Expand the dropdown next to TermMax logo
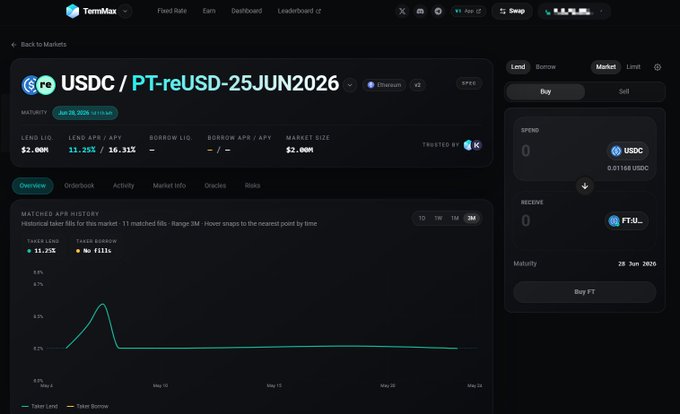The width and height of the screenshot is (680, 414). click(x=125, y=11)
